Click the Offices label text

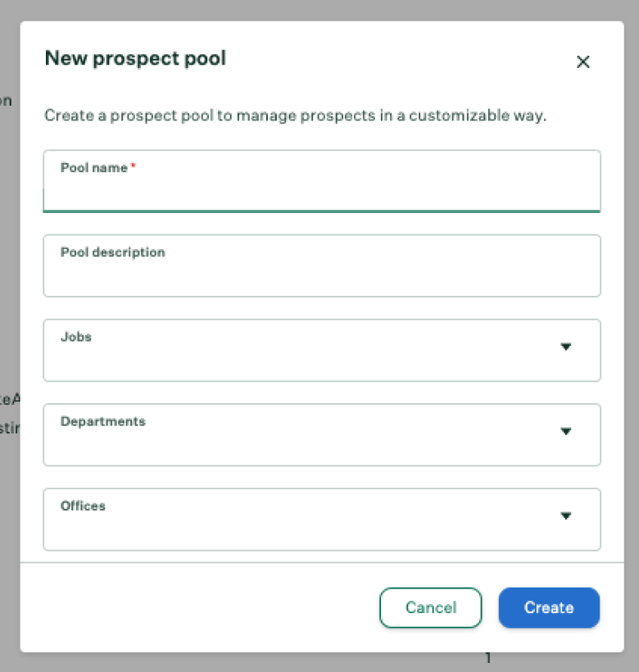[83, 506]
